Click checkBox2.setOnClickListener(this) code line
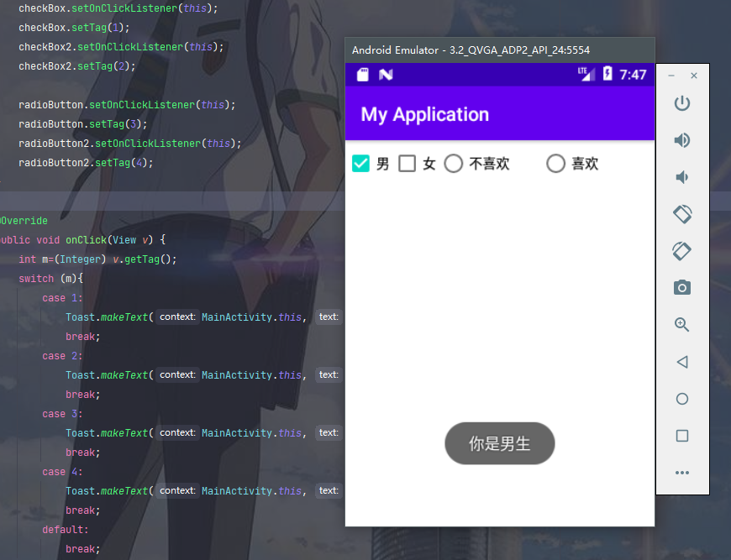The width and height of the screenshot is (731, 560). point(121,47)
